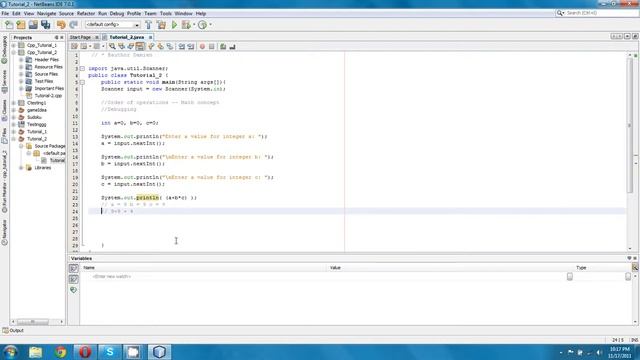The width and height of the screenshot is (640, 360).
Task: Open the Files sidebar tab
Action: click(4, 136)
